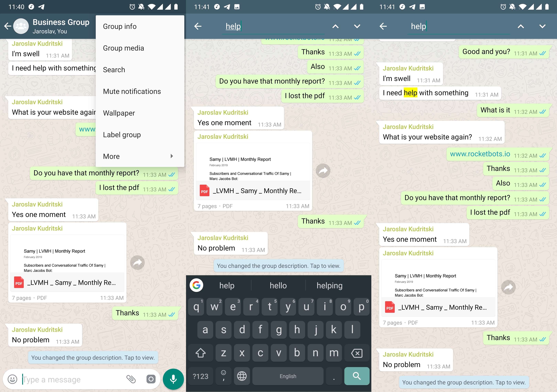Screen dimensions: 557x392
Task: Select Group info menu option
Action: coord(120,26)
